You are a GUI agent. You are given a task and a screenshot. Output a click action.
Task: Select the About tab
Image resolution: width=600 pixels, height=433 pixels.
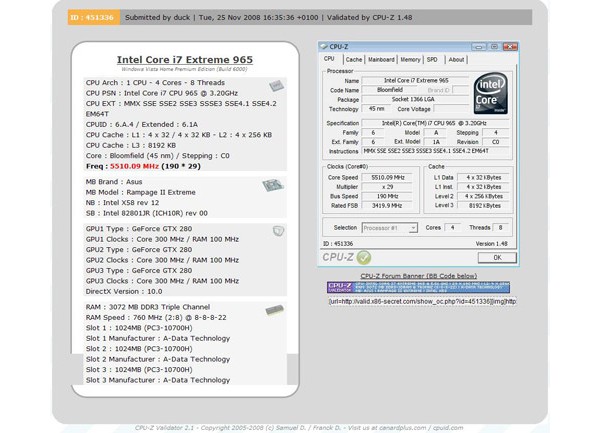(456, 60)
